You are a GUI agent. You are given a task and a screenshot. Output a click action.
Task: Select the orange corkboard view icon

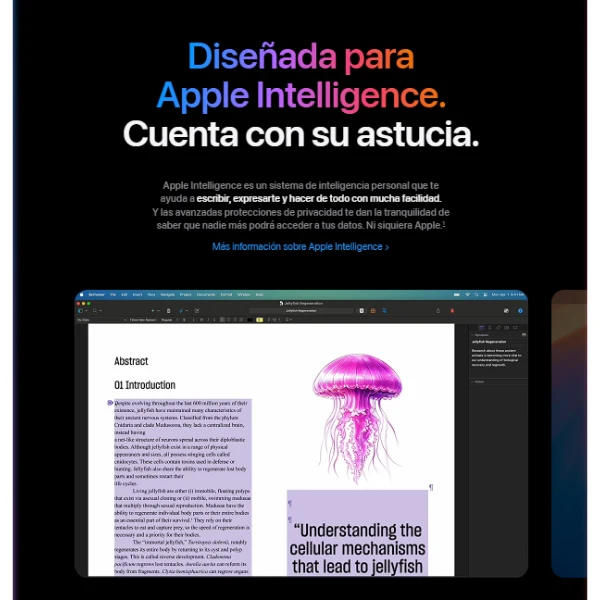click(x=373, y=311)
